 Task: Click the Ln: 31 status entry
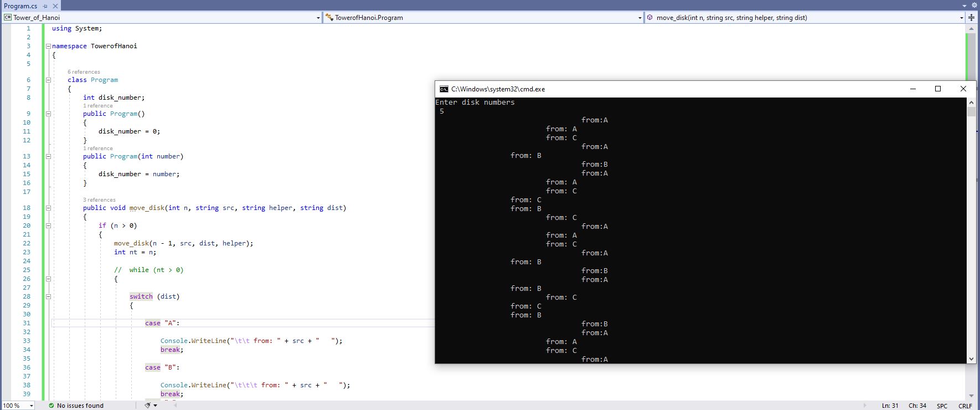(x=890, y=406)
